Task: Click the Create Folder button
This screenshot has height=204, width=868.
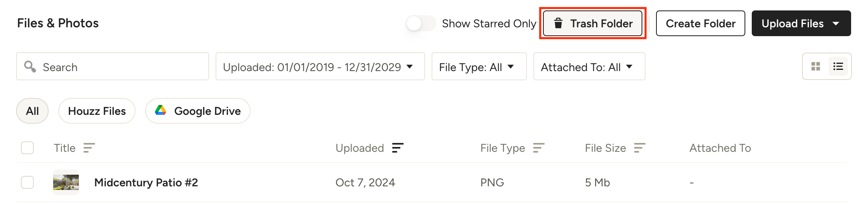Action: pos(700,24)
